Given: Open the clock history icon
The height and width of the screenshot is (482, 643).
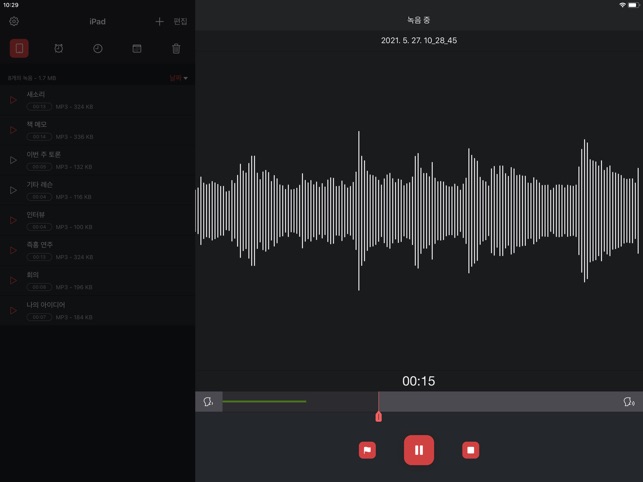Looking at the screenshot, I should (98, 48).
